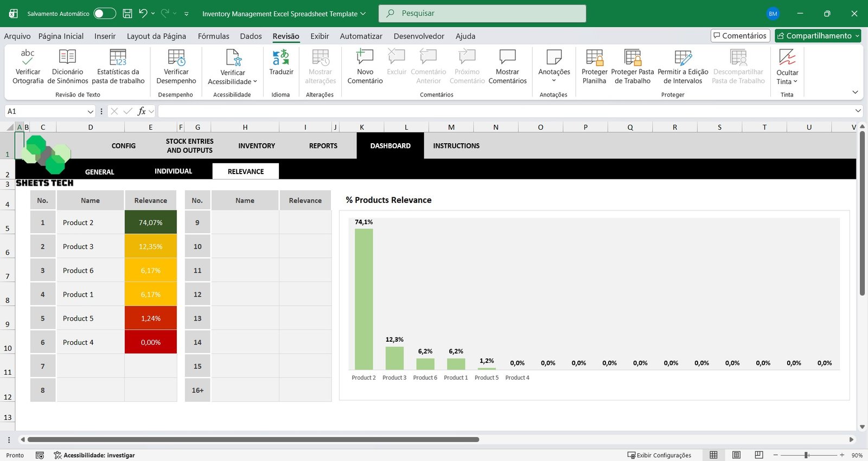Expand the Ocultar Tinta dropdown
This screenshot has height=461, width=868.
pos(787,81)
